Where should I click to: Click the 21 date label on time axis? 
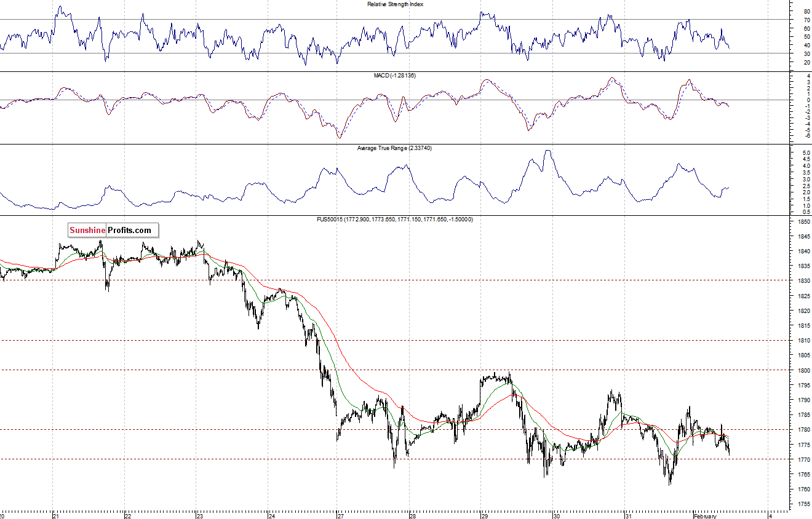click(x=55, y=516)
